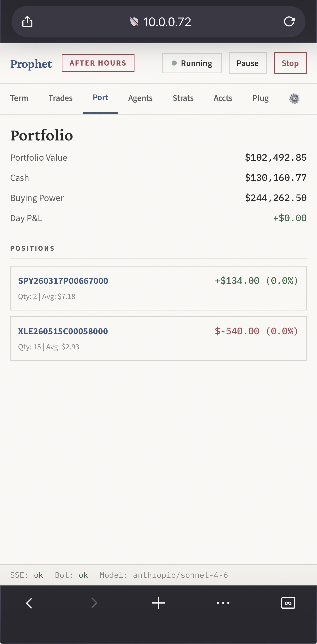Click the AFTER HOURS market badge
Viewport: 317px width, 644px height.
(x=98, y=63)
